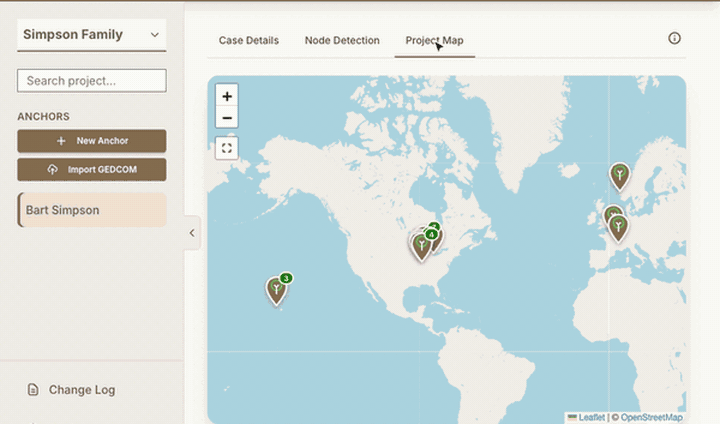The width and height of the screenshot is (720, 424).
Task: Open the Simpson Family project dropdown
Action: pos(92,35)
